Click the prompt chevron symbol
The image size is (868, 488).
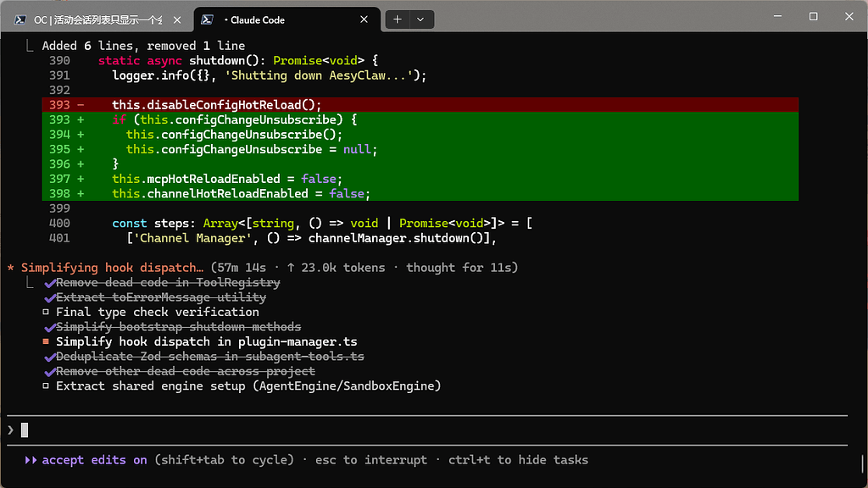(x=10, y=430)
